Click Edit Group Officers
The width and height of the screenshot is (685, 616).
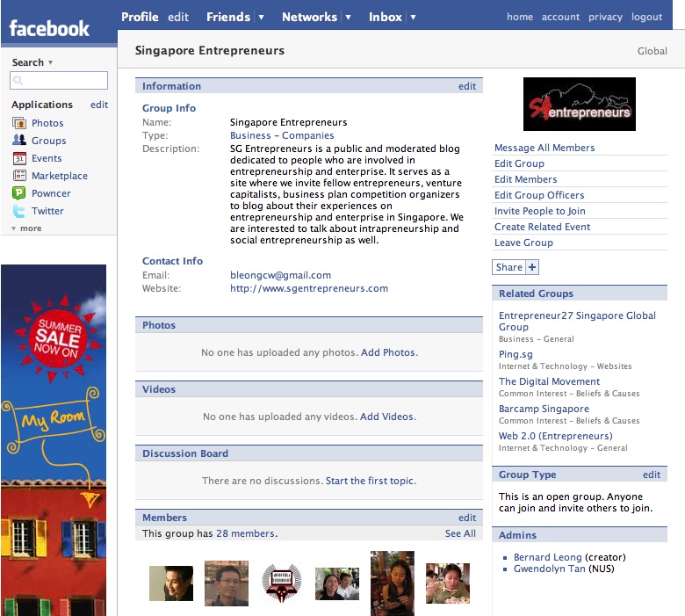[x=539, y=195]
